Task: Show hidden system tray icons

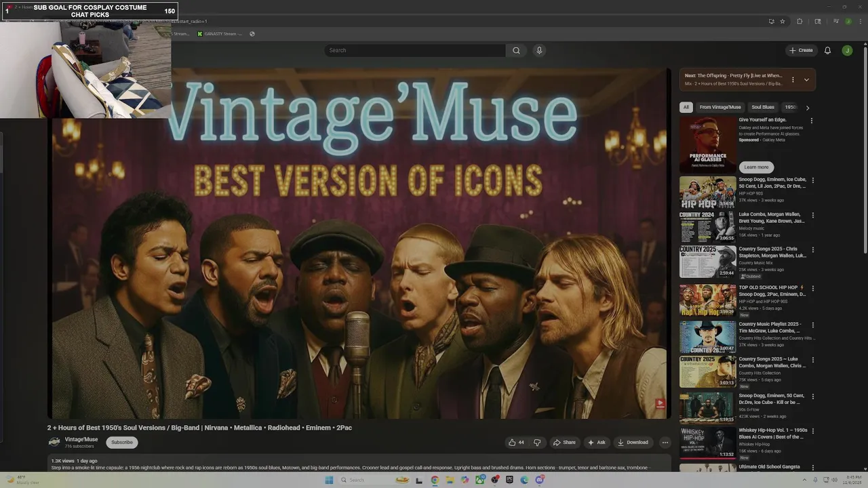Action: coord(805,480)
